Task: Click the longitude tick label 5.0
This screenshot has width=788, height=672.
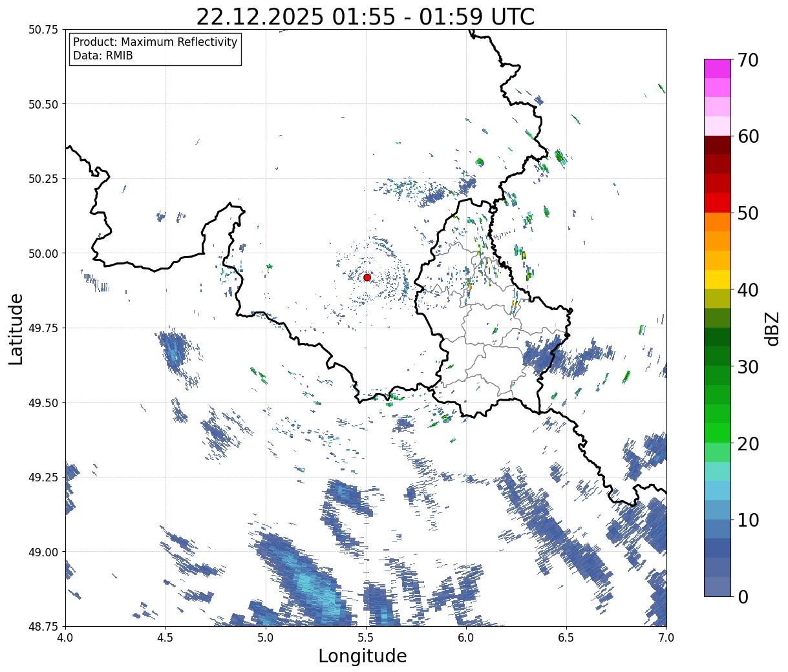Action: (266, 638)
